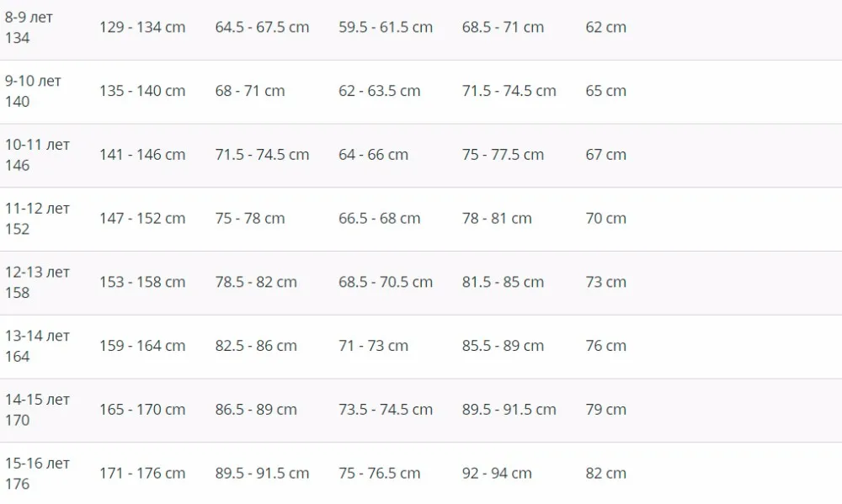
Task: Select the 10-11 лет 146 row label
Action: [37, 155]
